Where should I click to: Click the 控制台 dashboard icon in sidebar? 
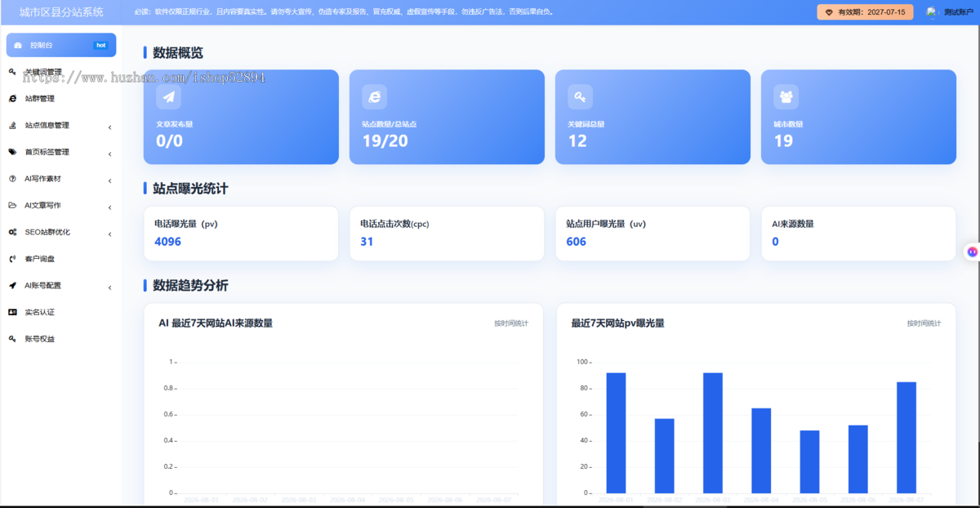click(18, 45)
